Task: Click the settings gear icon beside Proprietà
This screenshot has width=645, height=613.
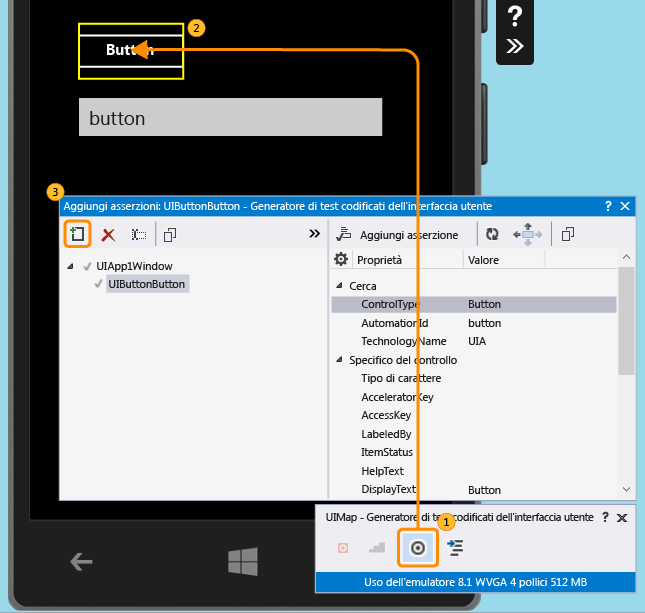Action: coord(341,260)
